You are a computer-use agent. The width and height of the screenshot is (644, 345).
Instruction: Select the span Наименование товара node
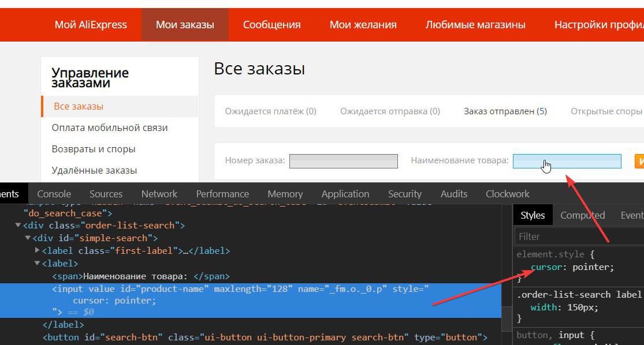tap(140, 276)
